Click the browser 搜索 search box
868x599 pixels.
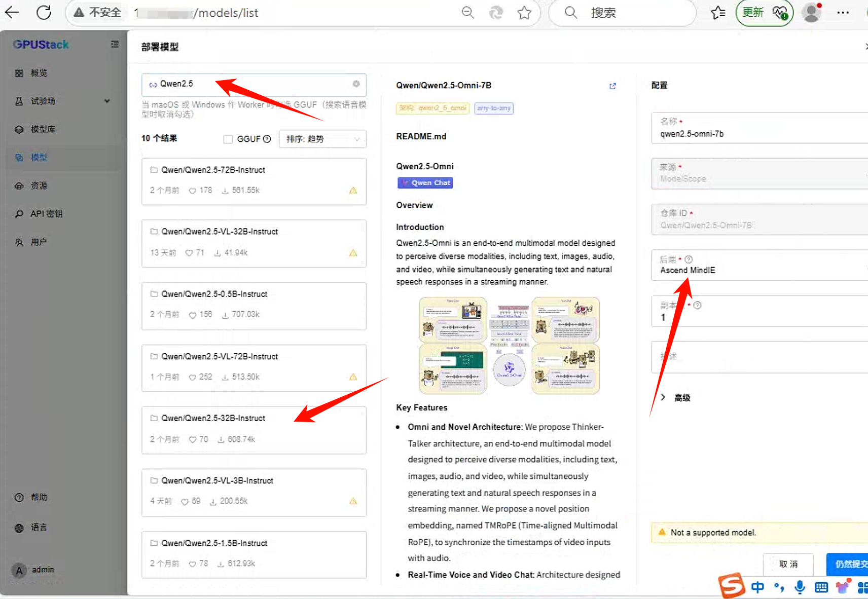point(623,13)
